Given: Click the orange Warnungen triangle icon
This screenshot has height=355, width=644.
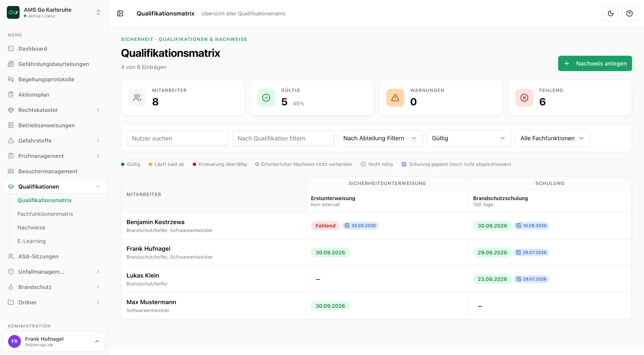Looking at the screenshot, I should 395,98.
